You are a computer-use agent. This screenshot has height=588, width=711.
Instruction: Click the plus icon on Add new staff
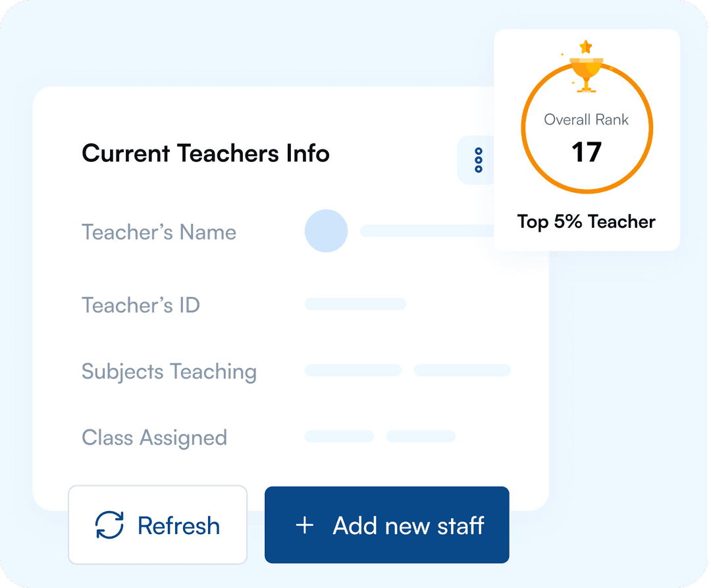[304, 525]
